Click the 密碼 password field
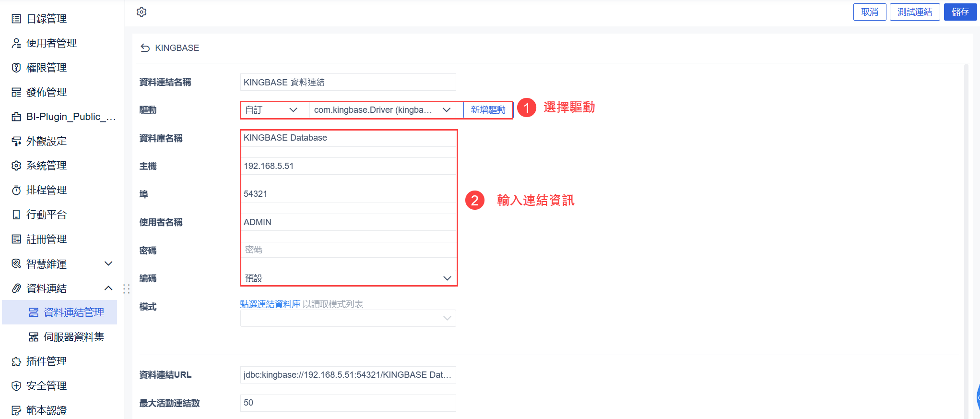This screenshot has width=980, height=419. 348,250
